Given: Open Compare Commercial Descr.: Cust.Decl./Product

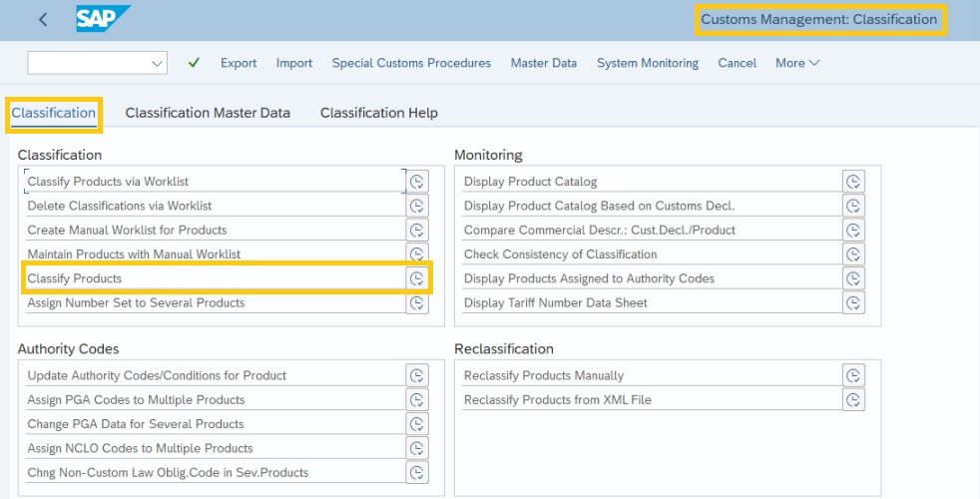Looking at the screenshot, I should coord(652,231).
